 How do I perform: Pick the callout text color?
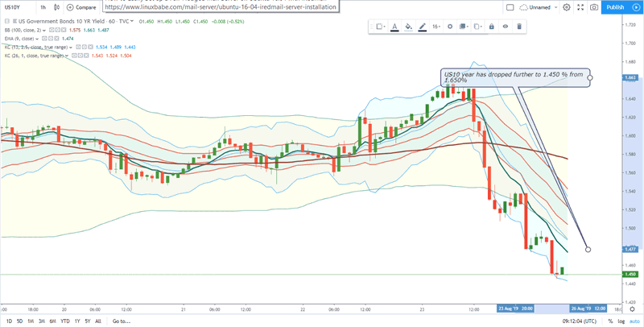(x=394, y=27)
